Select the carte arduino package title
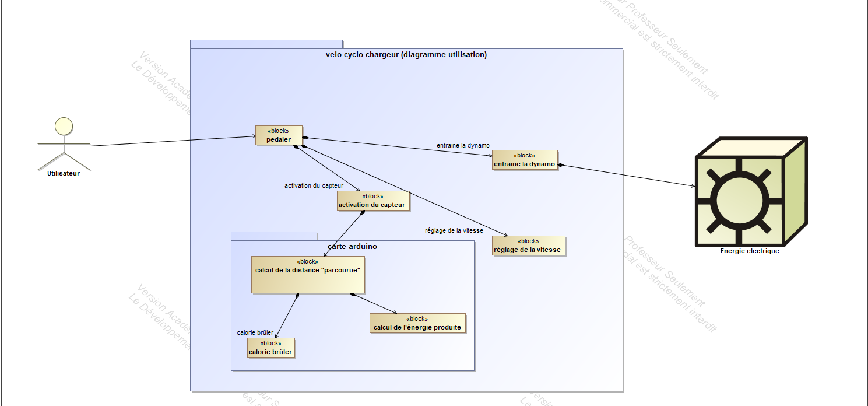 [352, 247]
